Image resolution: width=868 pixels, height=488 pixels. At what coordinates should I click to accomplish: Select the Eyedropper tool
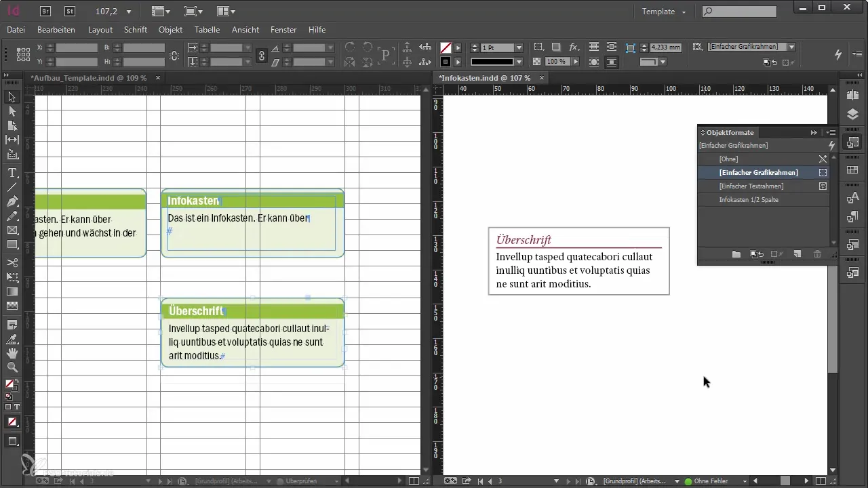coord(12,339)
